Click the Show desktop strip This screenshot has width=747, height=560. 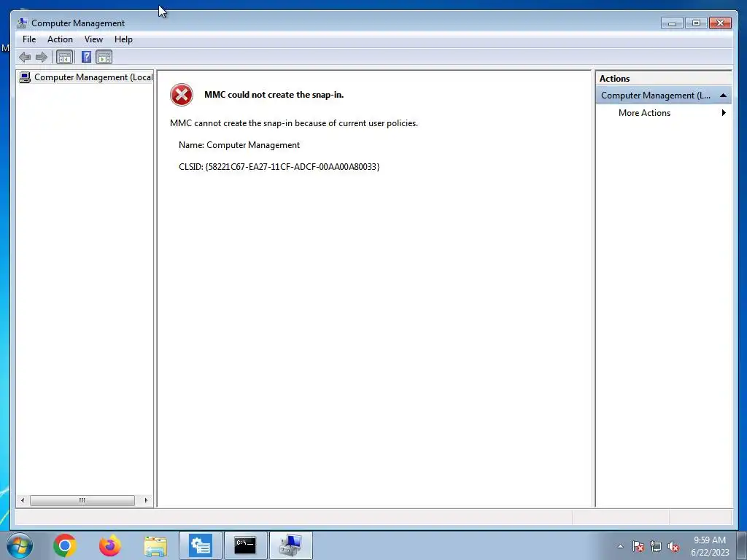click(x=741, y=545)
